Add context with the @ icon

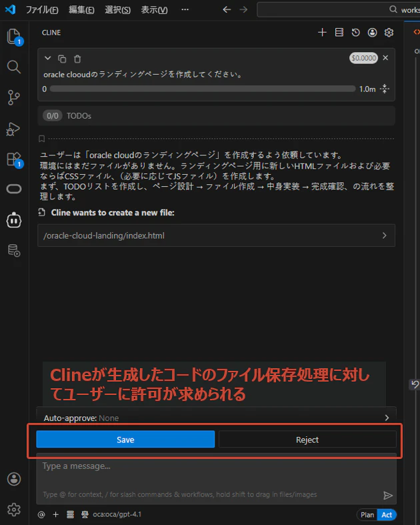(x=41, y=514)
